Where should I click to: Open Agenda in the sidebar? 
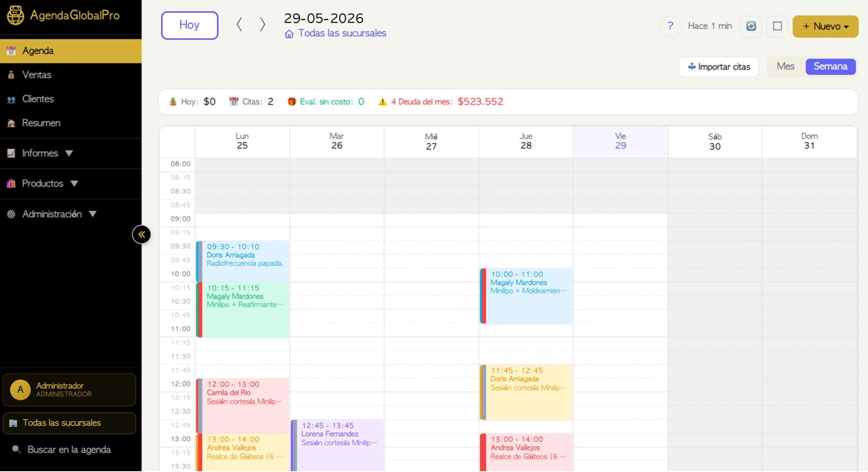click(71, 51)
